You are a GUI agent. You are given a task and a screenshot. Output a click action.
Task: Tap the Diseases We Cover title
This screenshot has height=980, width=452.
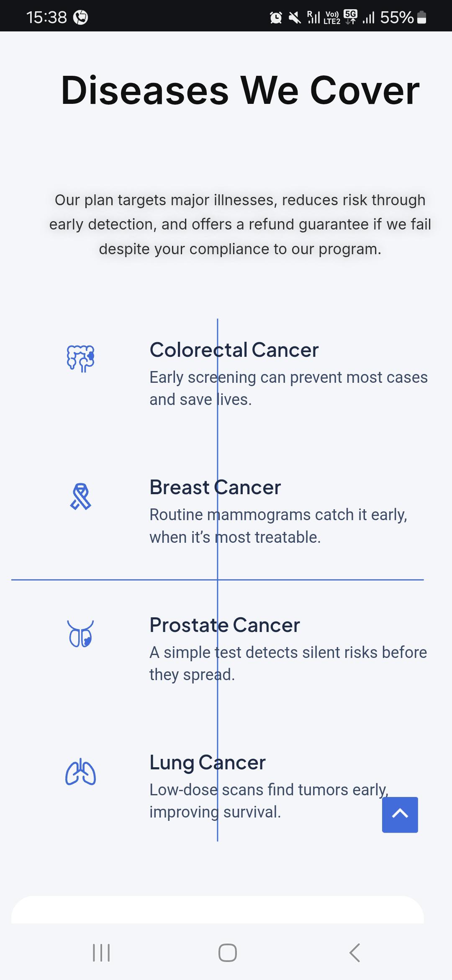click(240, 90)
